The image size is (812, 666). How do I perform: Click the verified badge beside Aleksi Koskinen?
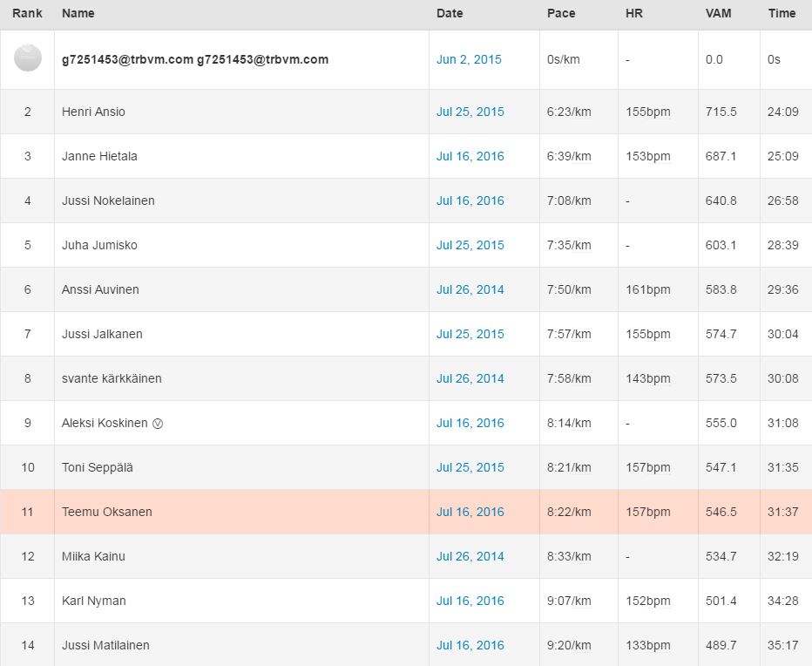tap(158, 424)
